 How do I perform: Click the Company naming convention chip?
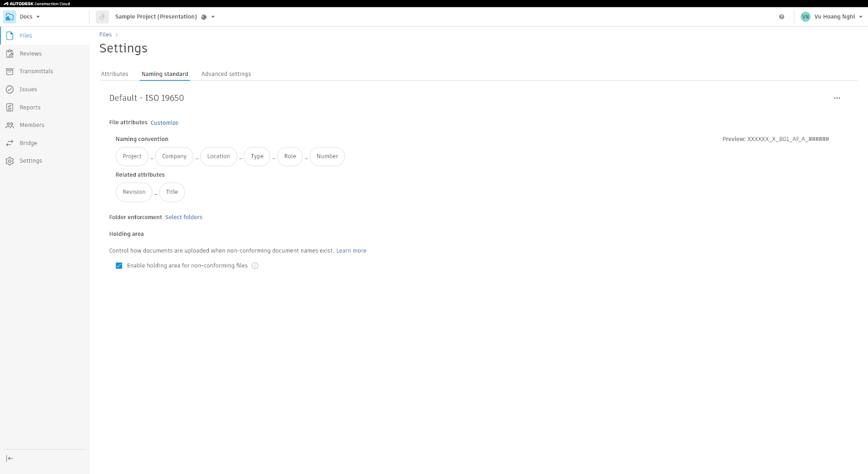click(x=174, y=157)
